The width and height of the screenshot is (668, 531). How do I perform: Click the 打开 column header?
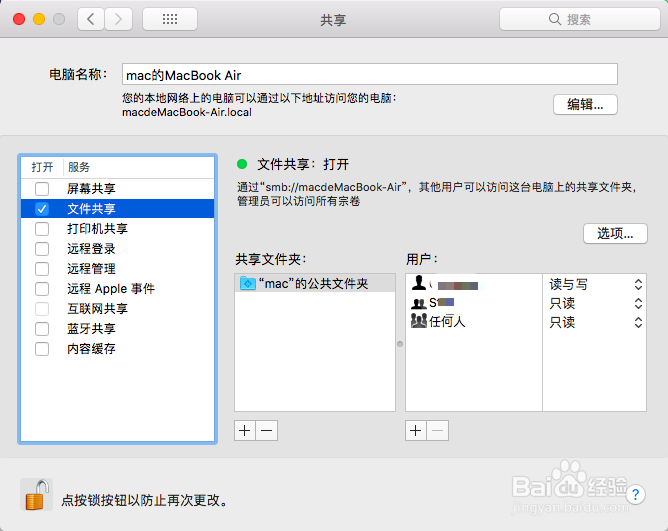pos(42,167)
